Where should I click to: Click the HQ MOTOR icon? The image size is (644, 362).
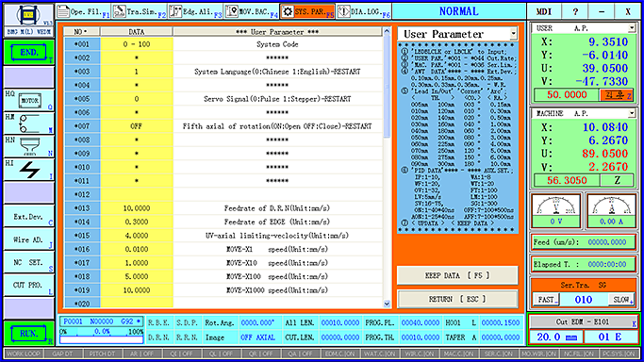tap(28, 100)
